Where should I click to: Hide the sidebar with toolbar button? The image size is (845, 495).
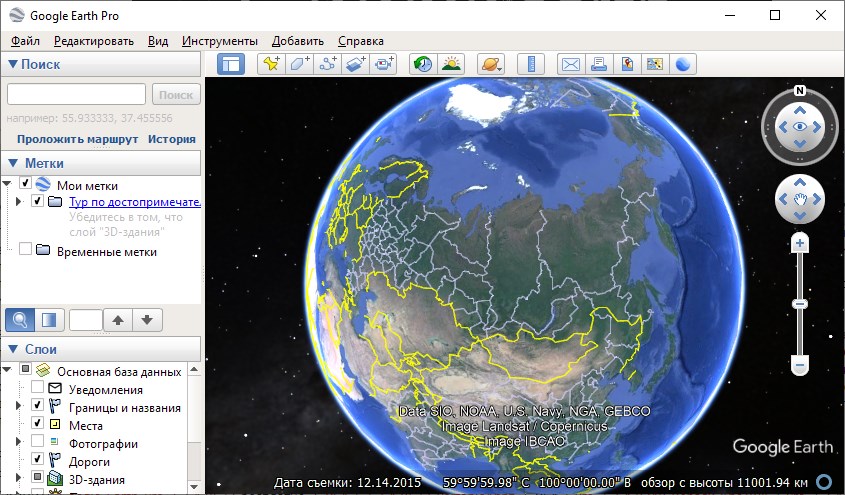coord(231,64)
